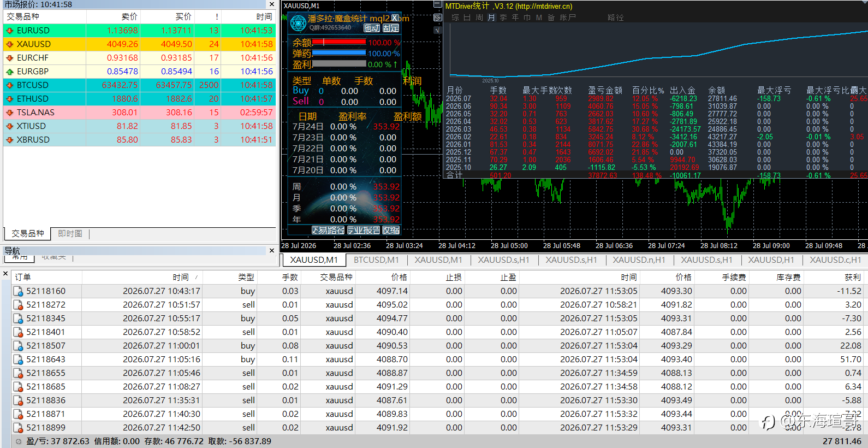Image resolution: width=868 pixels, height=448 pixels.
Task: Toggle the 固定 pin button
Action: 391,28
